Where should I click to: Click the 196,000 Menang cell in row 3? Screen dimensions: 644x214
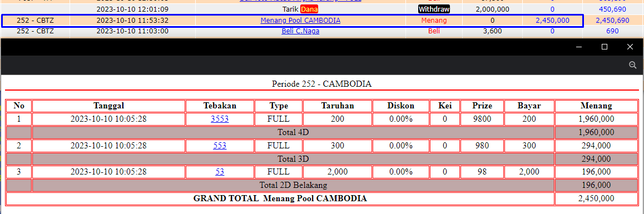click(596, 172)
